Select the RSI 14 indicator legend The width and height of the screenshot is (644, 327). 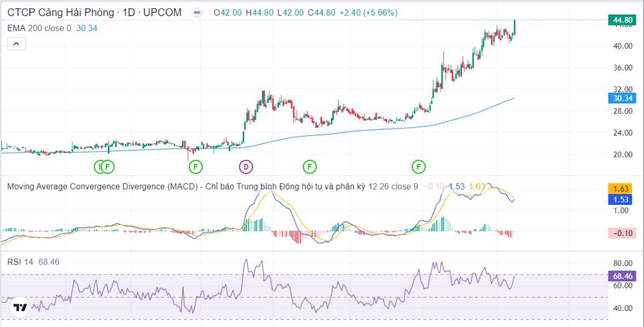coord(20,262)
